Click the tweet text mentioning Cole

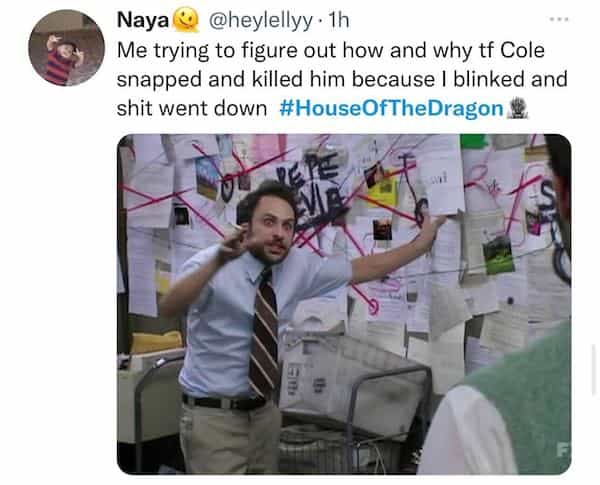pyautogui.click(x=342, y=79)
